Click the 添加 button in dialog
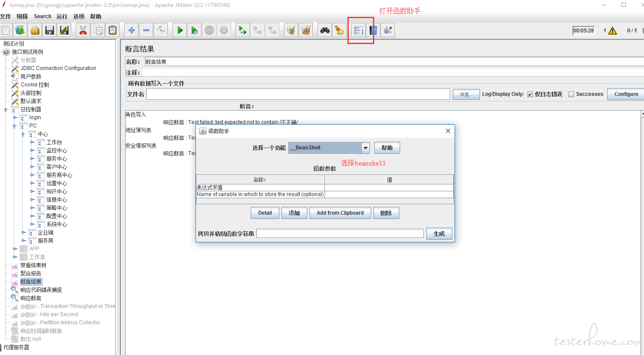The width and height of the screenshot is (644, 355). pos(294,213)
